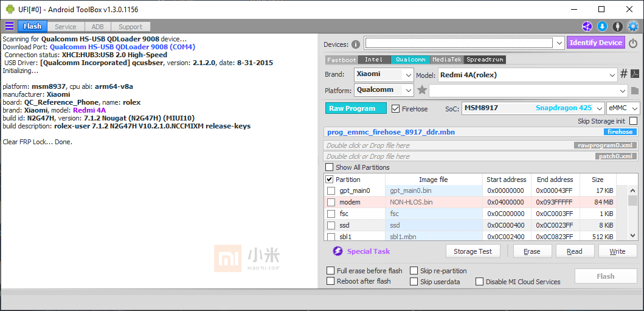Enable Skip re-partition checkbox
Viewport: 644px width, 311px height.
point(414,271)
